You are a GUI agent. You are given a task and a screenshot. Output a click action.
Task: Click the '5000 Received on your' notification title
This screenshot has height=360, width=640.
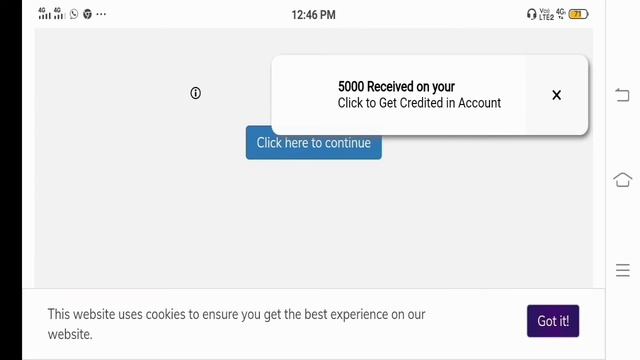click(396, 87)
